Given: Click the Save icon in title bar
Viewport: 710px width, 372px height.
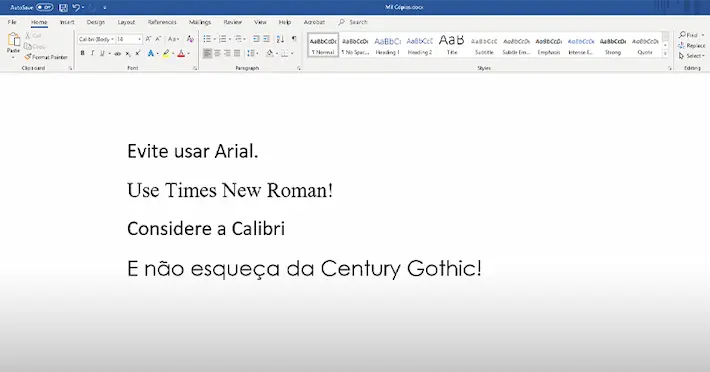Looking at the screenshot, I should click(x=63, y=7).
